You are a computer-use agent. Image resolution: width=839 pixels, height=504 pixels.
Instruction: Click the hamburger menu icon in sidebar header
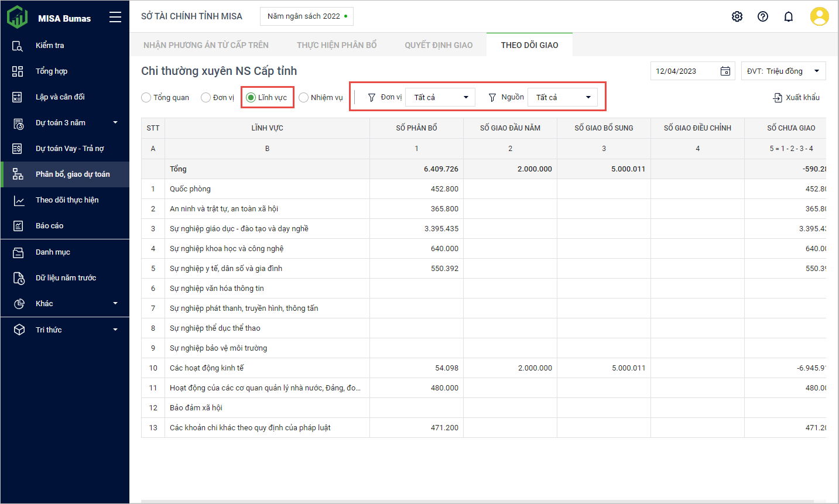[115, 17]
